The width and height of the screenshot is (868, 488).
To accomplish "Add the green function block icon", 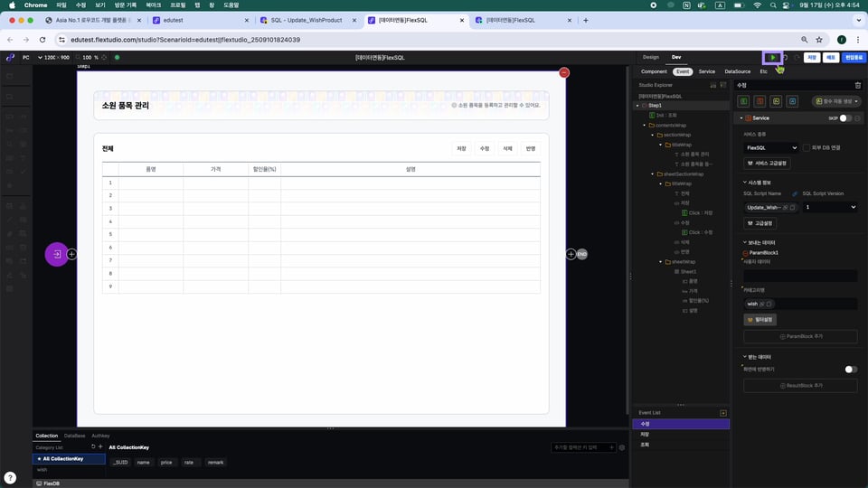I will 743,101.
